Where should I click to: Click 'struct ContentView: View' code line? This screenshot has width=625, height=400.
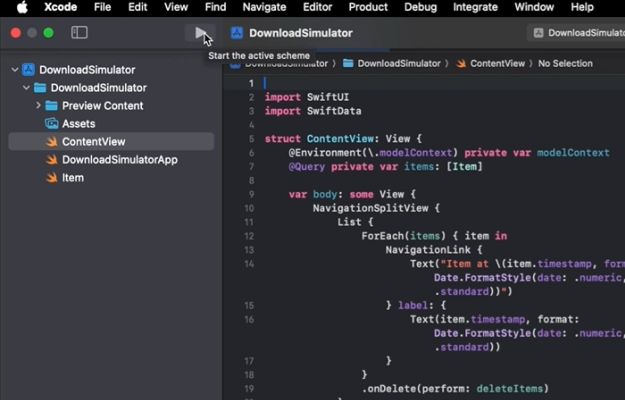343,139
